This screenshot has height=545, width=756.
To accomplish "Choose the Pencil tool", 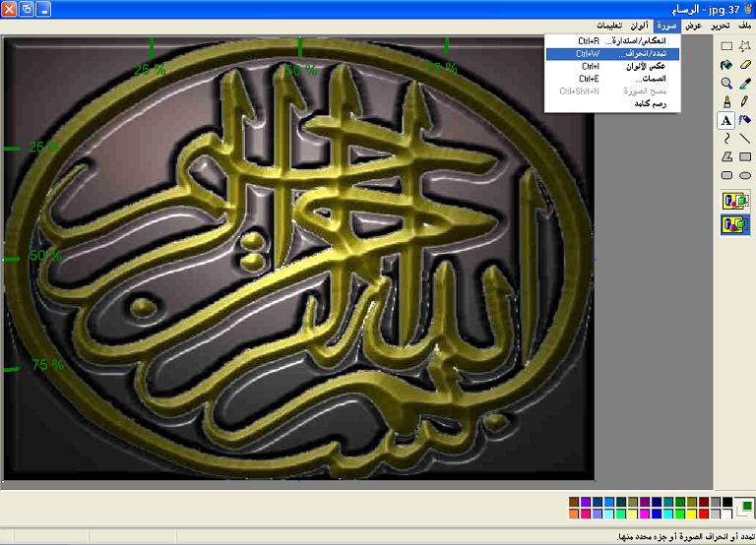I will click(745, 101).
